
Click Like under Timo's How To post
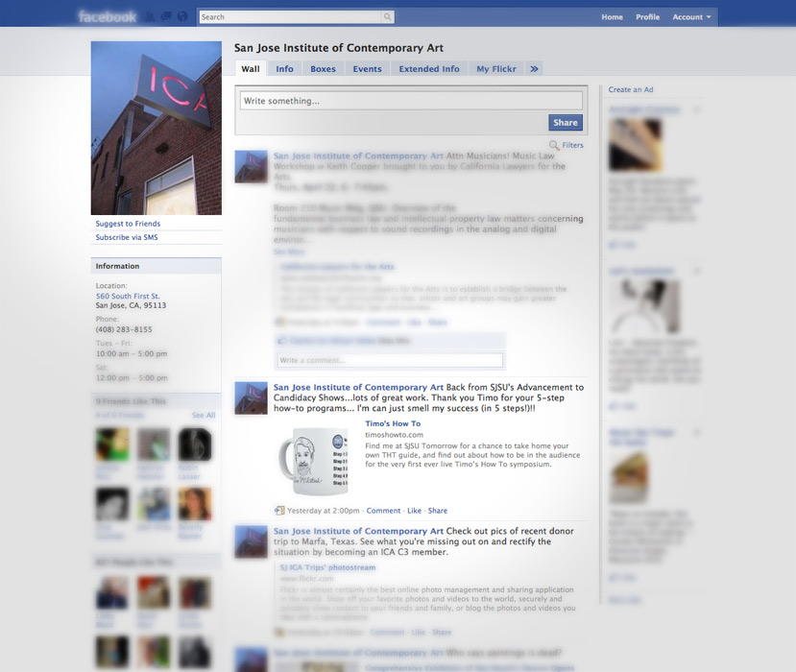click(x=414, y=511)
